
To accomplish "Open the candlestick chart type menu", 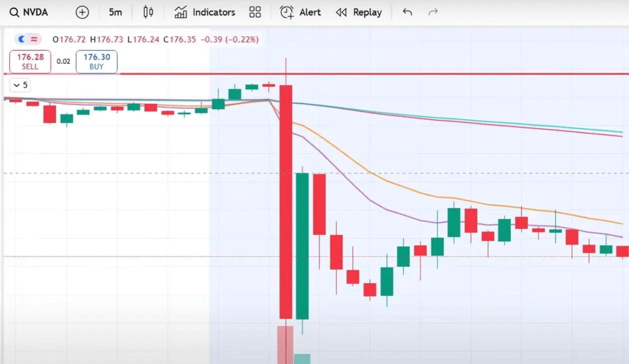I will point(148,12).
